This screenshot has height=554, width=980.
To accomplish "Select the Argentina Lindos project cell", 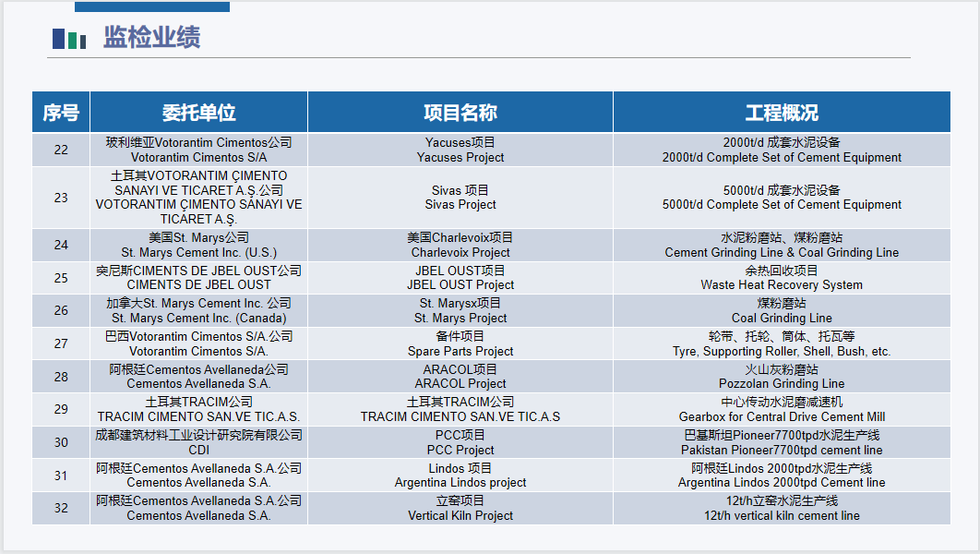I will pyautogui.click(x=460, y=476).
